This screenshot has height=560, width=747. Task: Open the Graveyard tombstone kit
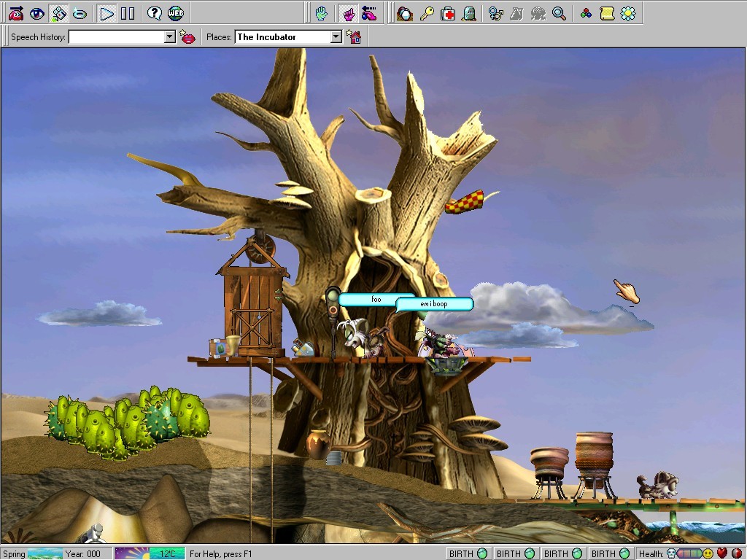pyautogui.click(x=469, y=13)
